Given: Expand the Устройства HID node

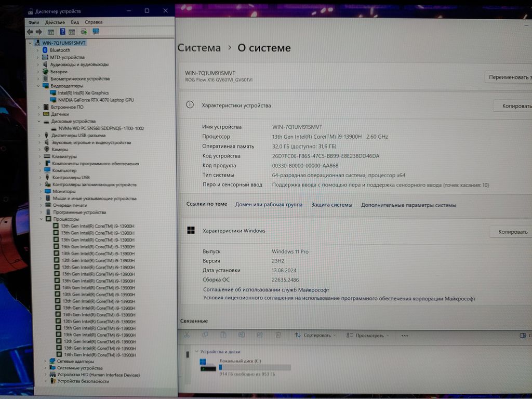Looking at the screenshot, I should 46,374.
